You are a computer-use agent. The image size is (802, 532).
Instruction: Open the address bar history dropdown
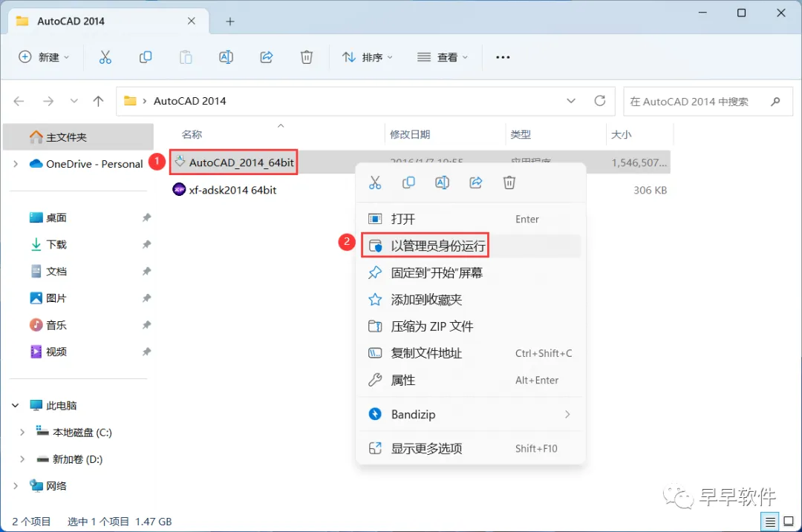pyautogui.click(x=571, y=101)
